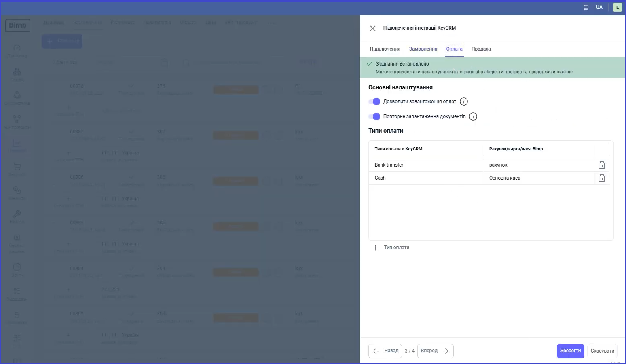Open the E user avatar menu

(x=617, y=7)
